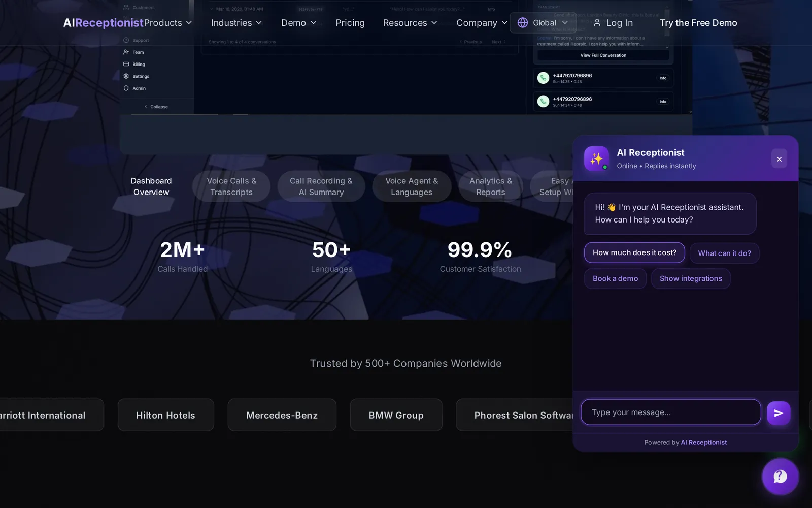Click the Phorest Salon Software card
812x508 pixels.
[x=515, y=415]
